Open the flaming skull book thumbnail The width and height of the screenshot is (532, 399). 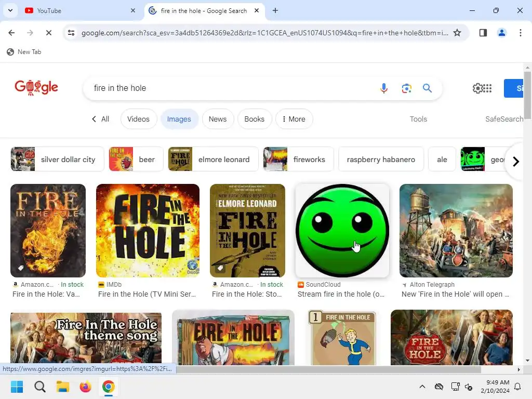pos(48,231)
